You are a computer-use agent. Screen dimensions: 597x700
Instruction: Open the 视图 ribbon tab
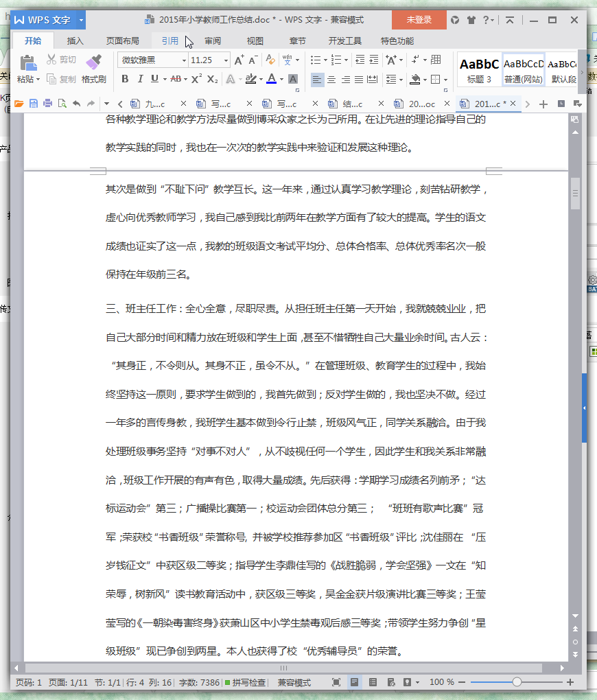(255, 41)
